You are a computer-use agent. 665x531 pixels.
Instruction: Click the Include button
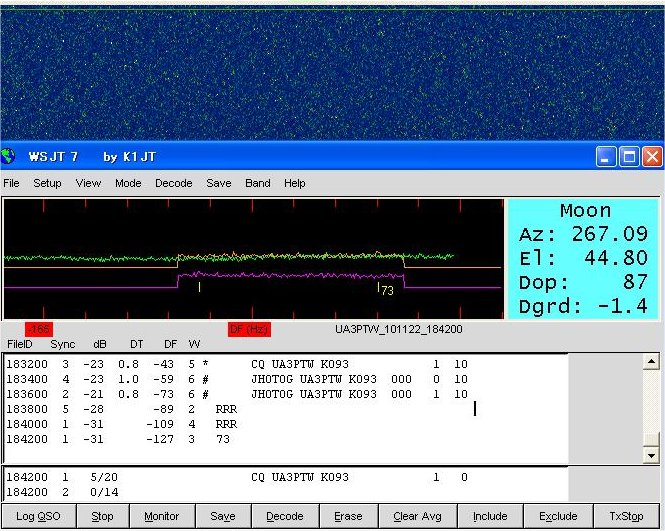coord(491,516)
